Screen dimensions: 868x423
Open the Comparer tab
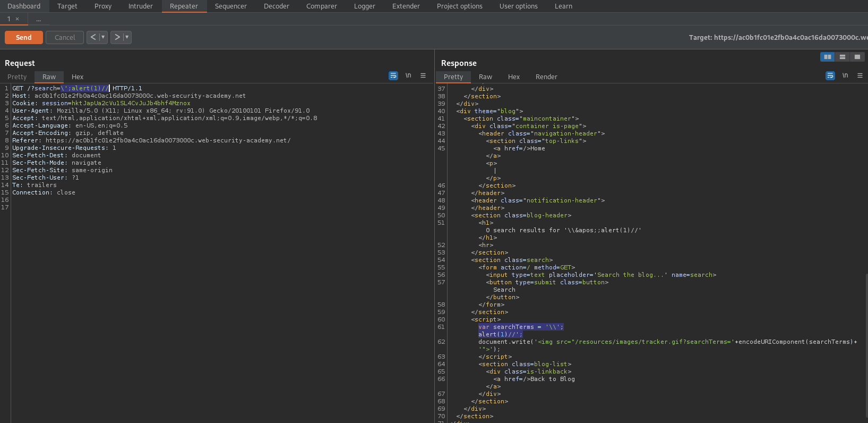coord(322,6)
